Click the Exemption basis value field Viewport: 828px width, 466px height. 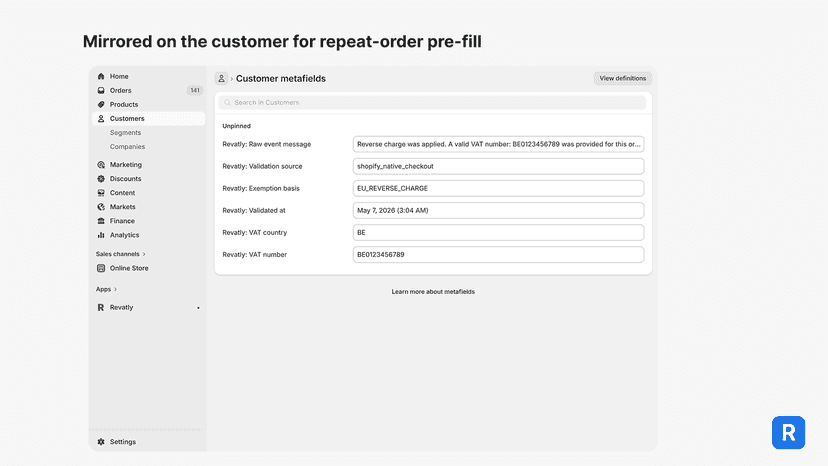tap(498, 188)
